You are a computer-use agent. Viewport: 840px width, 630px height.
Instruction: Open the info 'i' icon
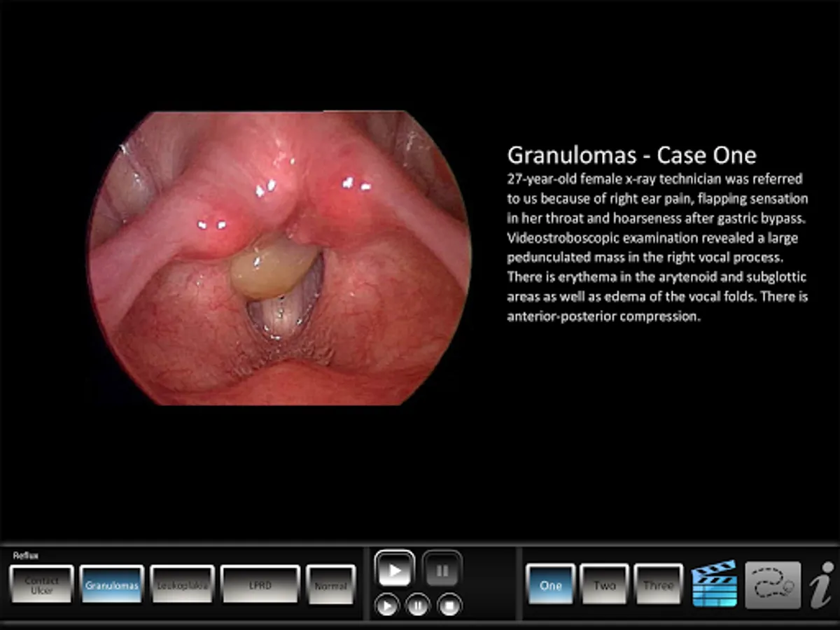[x=821, y=584]
